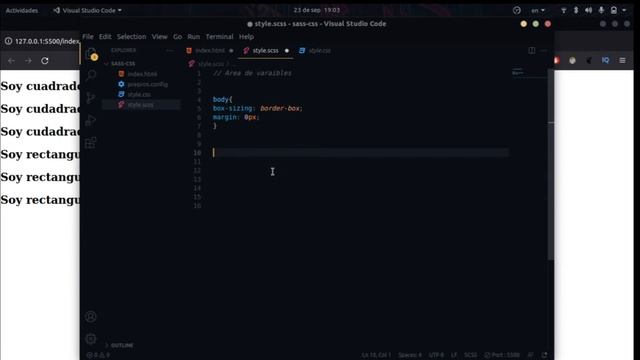Click the body selector on line 4
640x360 pixels.
coord(220,99)
